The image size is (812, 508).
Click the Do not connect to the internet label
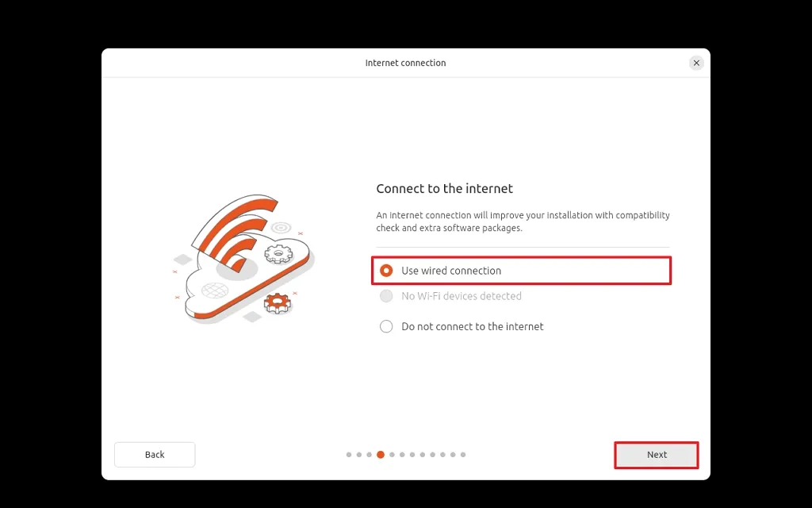click(x=473, y=326)
